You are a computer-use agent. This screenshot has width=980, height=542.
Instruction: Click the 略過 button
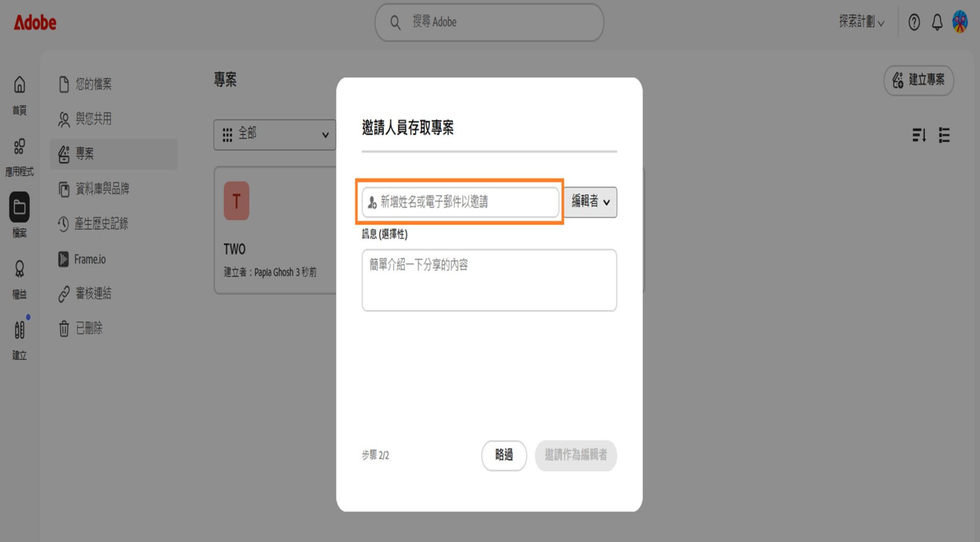(x=504, y=455)
